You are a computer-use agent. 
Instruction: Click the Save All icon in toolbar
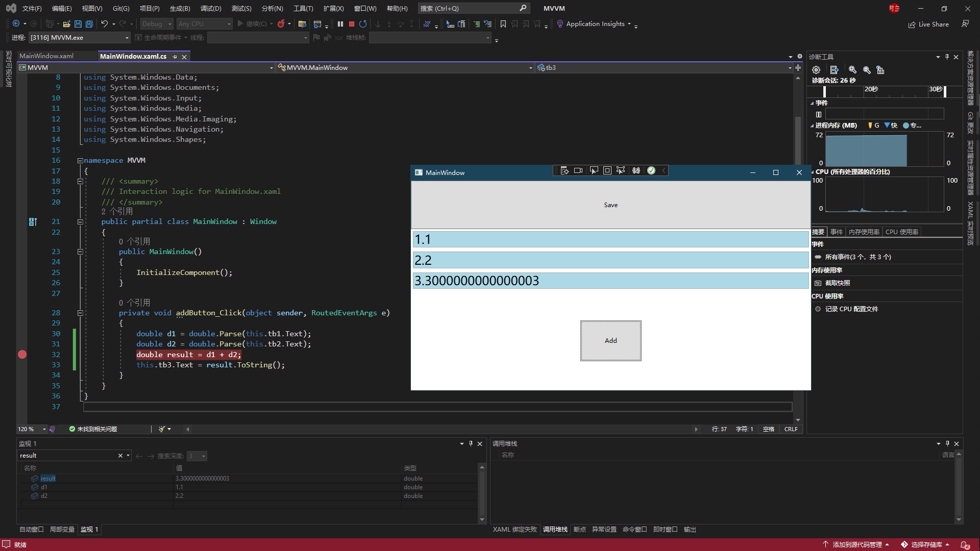click(89, 24)
